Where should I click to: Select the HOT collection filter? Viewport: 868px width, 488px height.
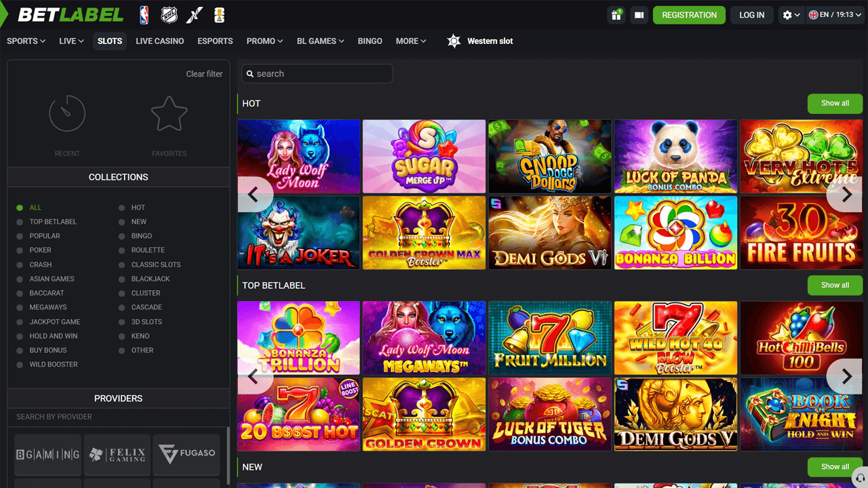[132, 207]
